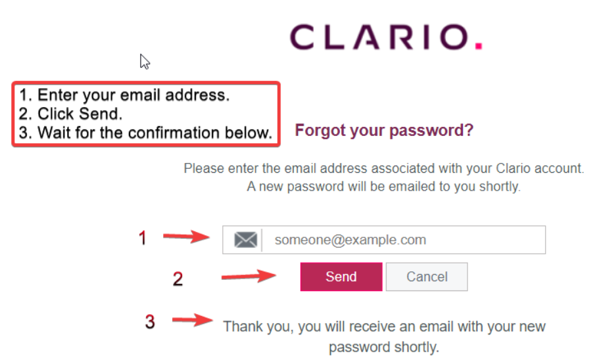Click "Please enter the email address" text line

(383, 168)
